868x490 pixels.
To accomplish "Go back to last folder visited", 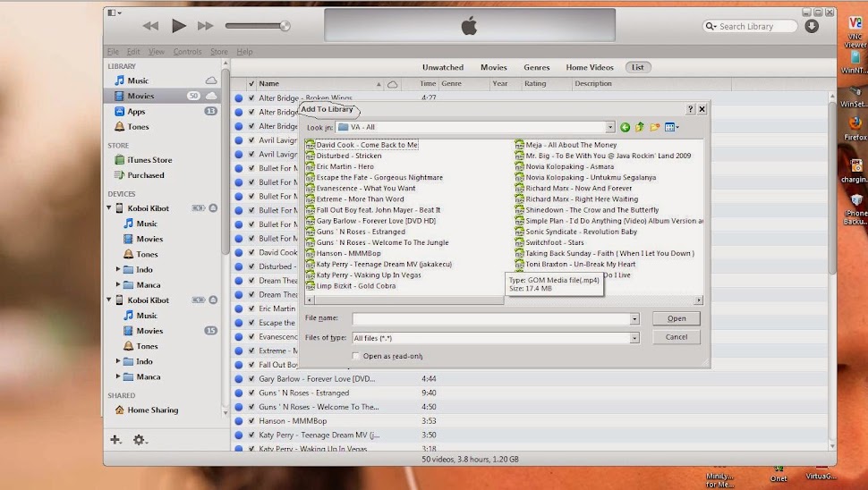I will click(x=625, y=127).
